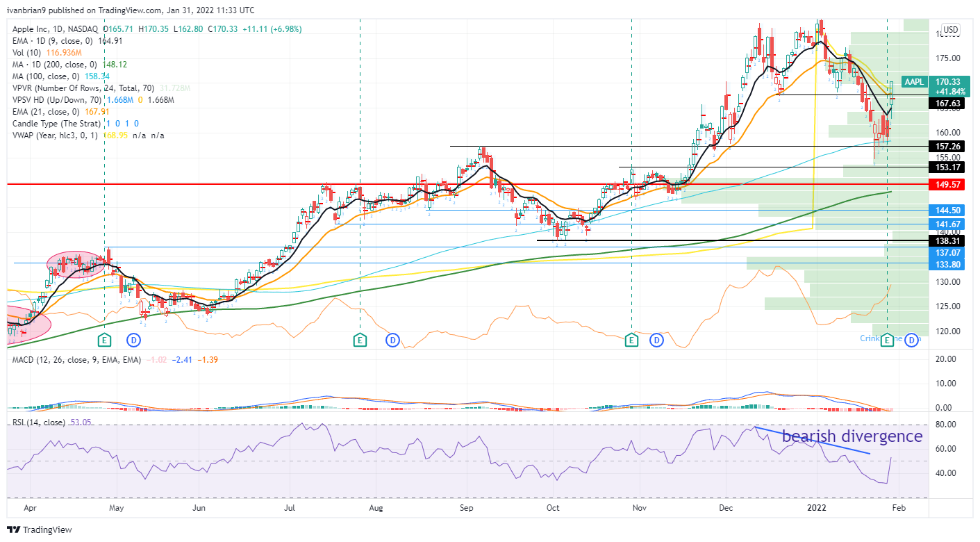The image size is (980, 542).
Task: Select the 153.17 price level label
Action: click(947, 167)
